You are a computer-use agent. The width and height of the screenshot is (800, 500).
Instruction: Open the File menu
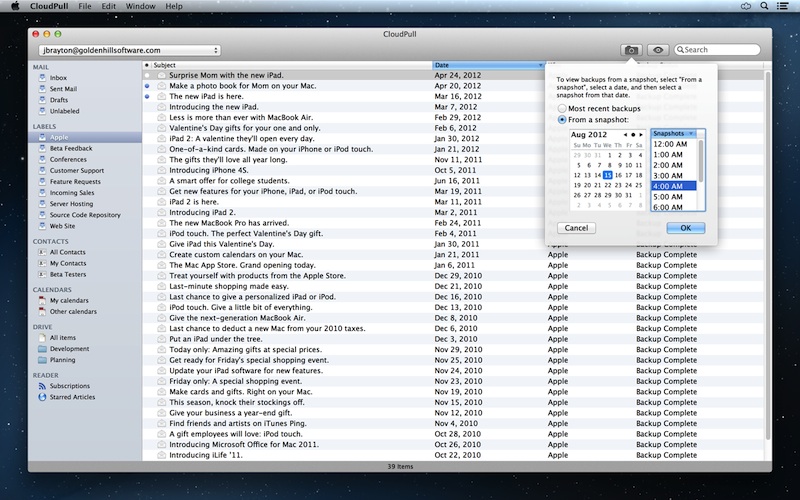pos(84,6)
